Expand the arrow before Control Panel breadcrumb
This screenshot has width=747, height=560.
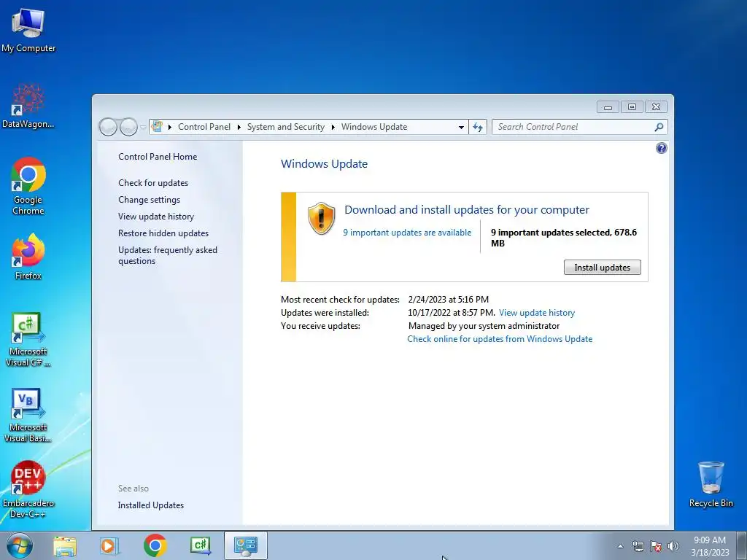pos(169,127)
